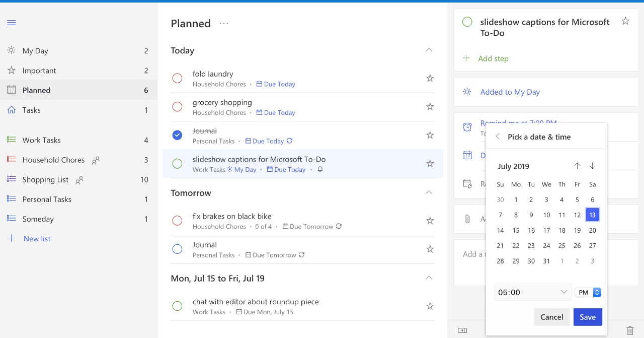
Task: Mark fold laundry as complete
Action: 177,78
